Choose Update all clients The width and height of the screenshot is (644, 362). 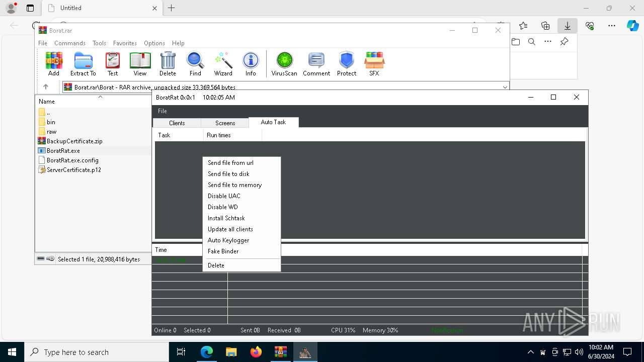coord(242,229)
